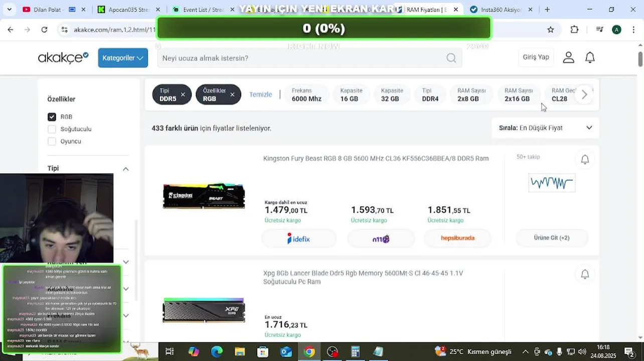Open Task View on the taskbar
This screenshot has width=644, height=361.
[170, 351]
